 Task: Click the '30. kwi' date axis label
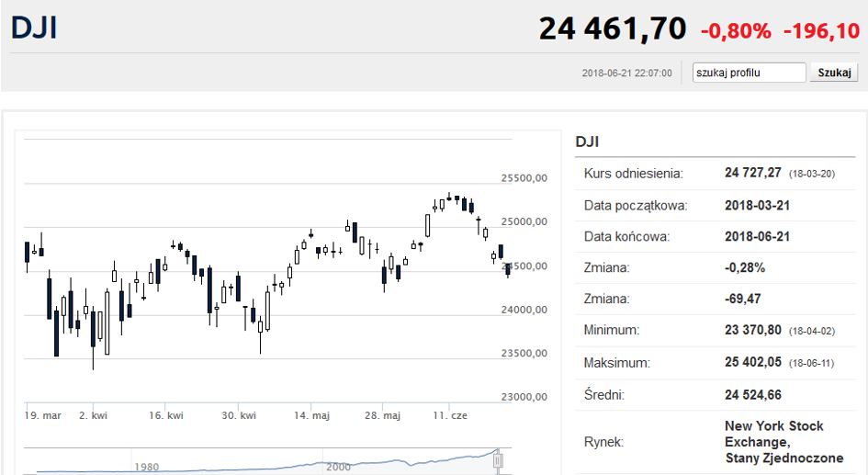239,415
